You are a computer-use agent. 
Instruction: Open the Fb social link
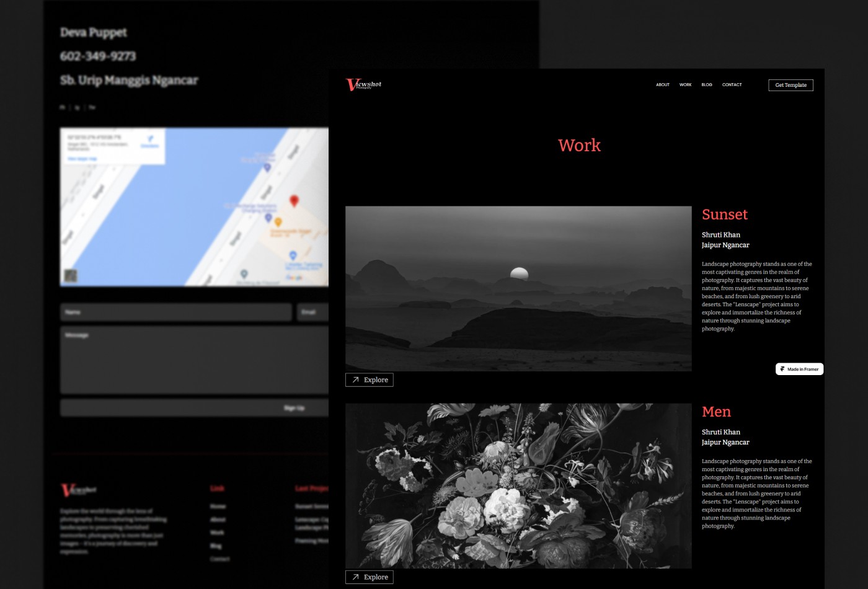[x=63, y=107]
